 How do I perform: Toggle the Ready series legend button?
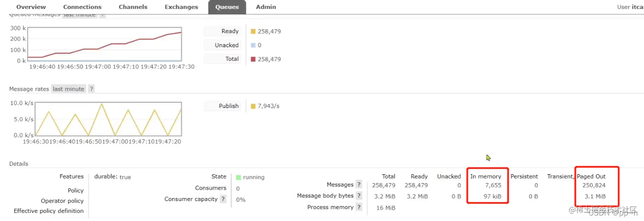222,31
